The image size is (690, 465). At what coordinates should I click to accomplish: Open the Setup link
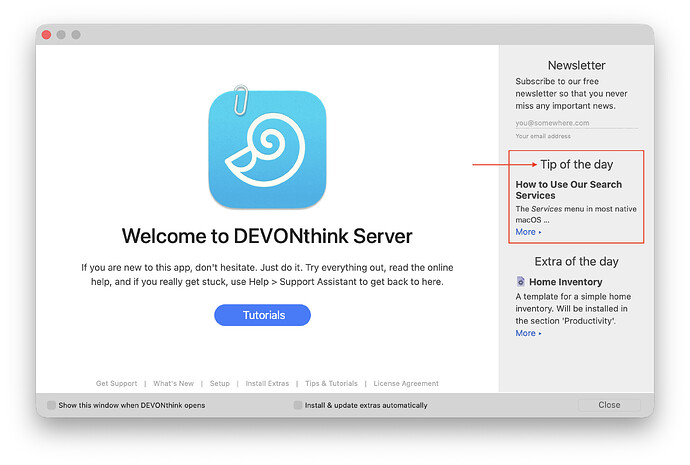click(220, 383)
